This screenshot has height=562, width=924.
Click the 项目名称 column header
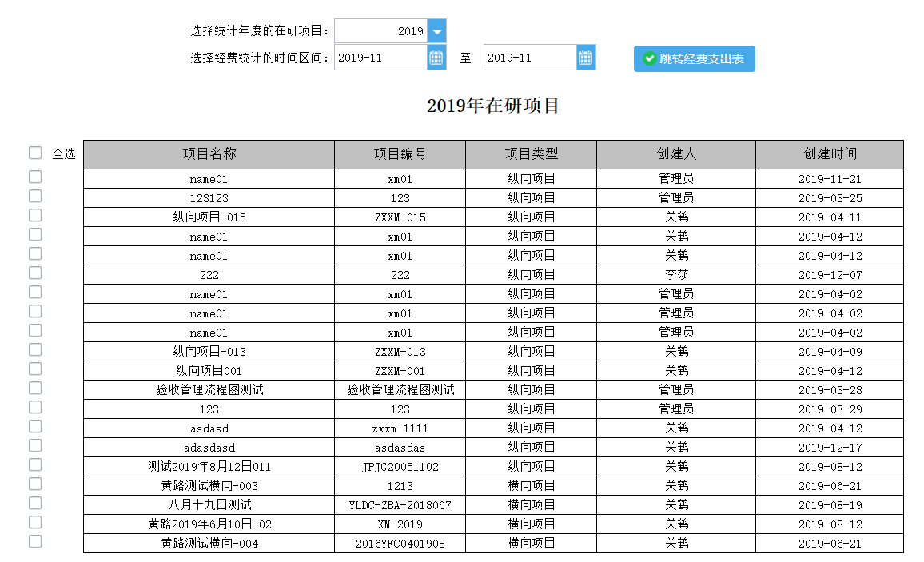point(209,154)
